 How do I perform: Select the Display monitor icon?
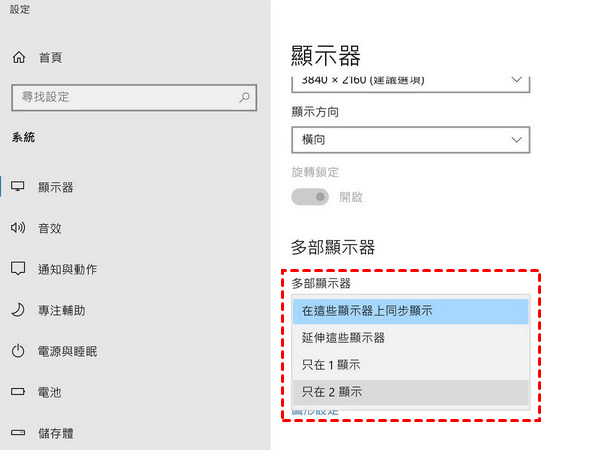click(18, 187)
